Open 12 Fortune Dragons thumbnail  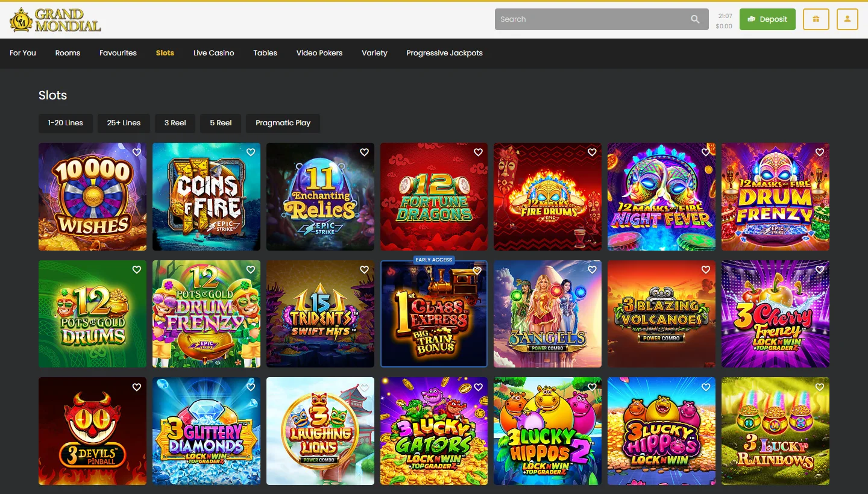click(434, 196)
